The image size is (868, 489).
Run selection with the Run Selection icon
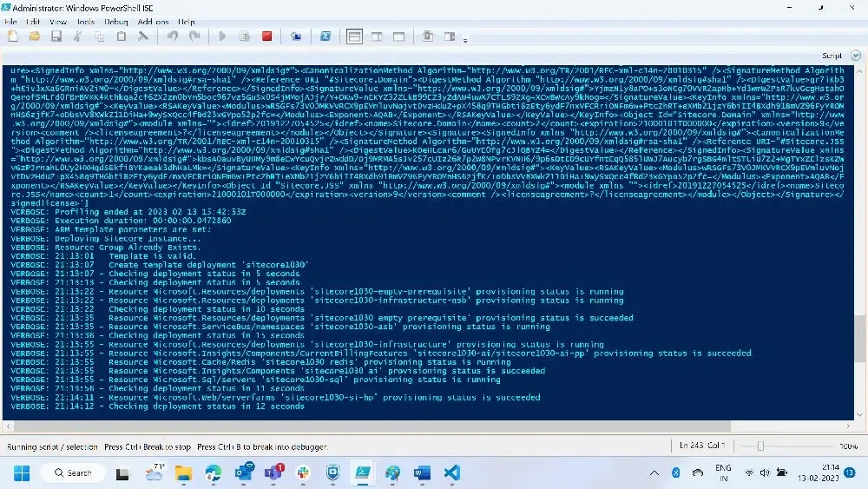tap(244, 36)
